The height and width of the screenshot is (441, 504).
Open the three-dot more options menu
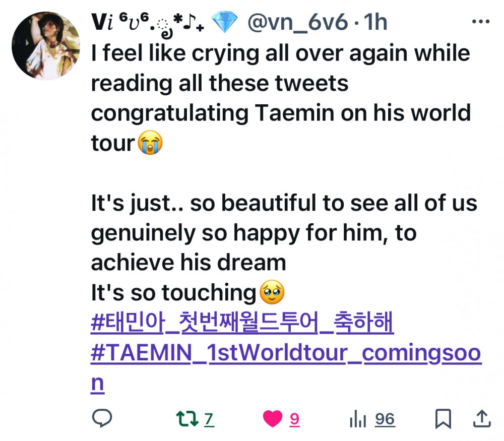(481, 22)
